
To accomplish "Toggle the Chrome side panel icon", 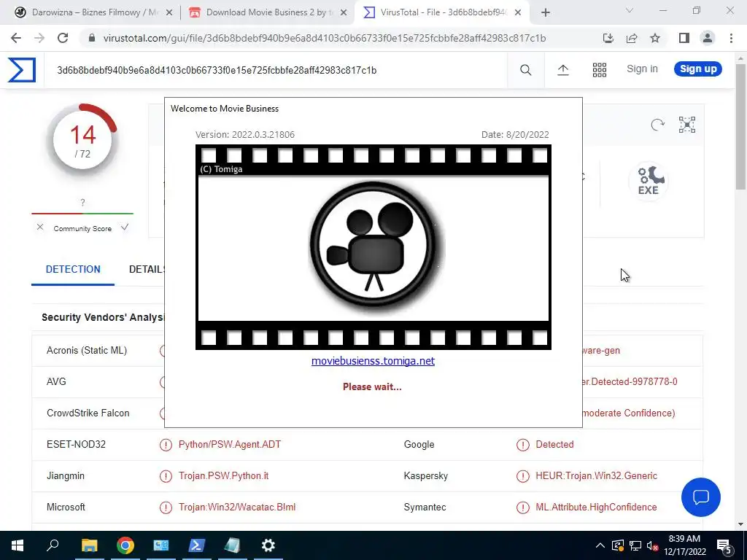I will (x=684, y=38).
